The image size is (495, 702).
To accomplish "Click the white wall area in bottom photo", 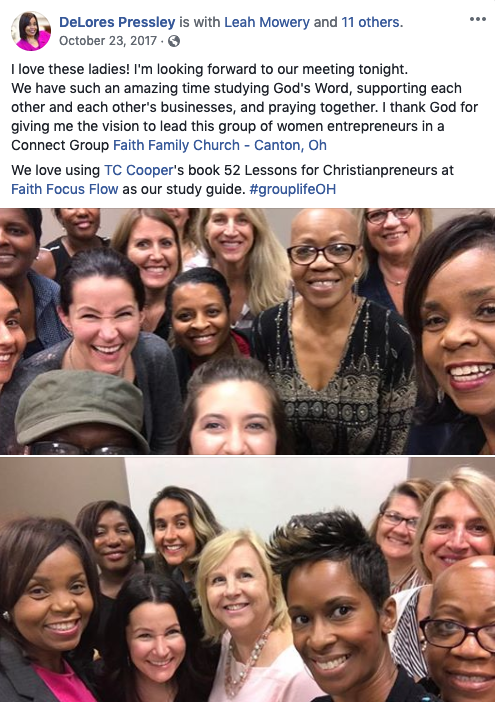I will click(269, 488).
